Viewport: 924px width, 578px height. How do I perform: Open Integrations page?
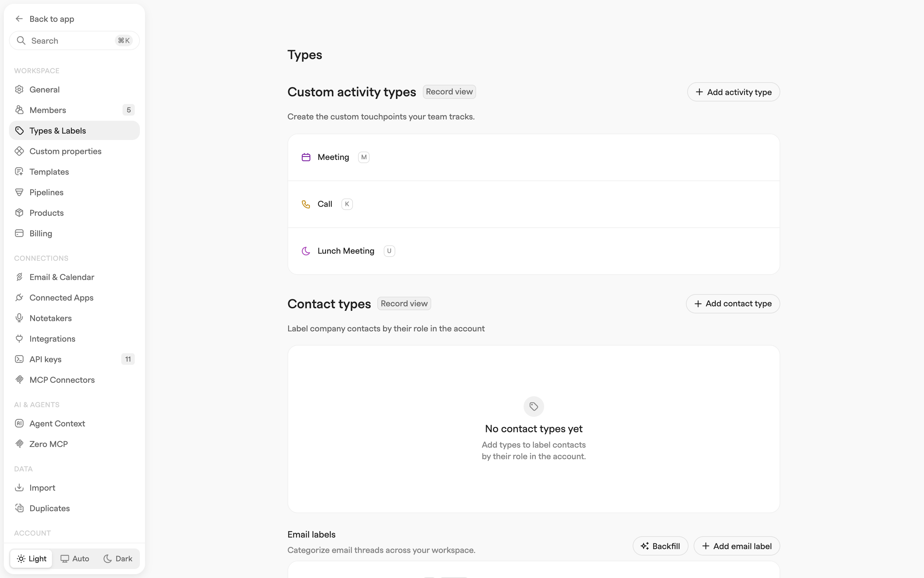(x=74, y=339)
